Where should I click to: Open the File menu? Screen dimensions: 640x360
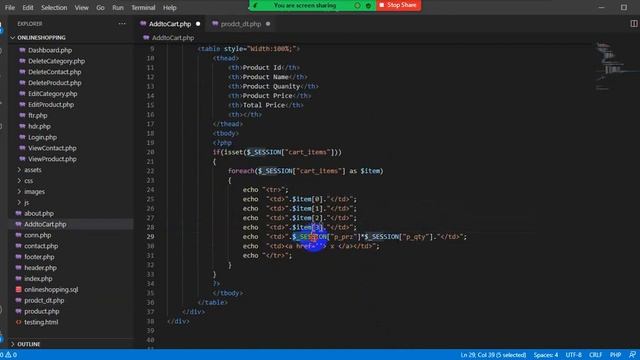10,7
